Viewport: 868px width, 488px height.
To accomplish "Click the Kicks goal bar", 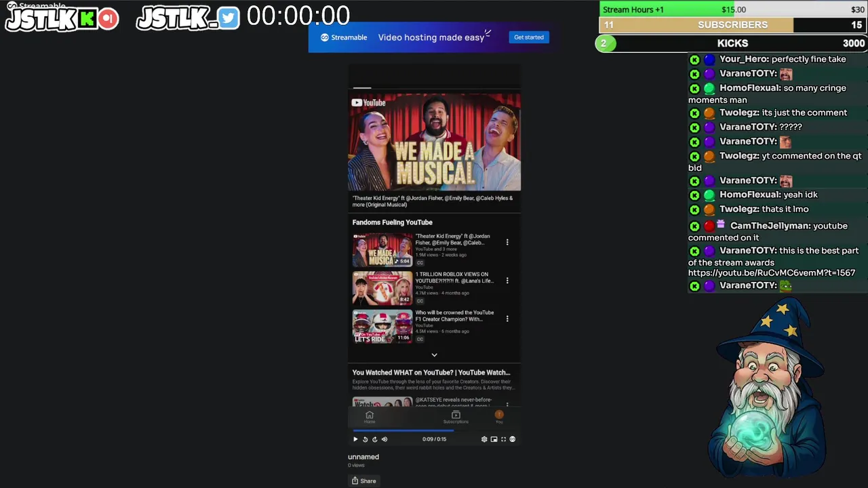I will point(732,43).
